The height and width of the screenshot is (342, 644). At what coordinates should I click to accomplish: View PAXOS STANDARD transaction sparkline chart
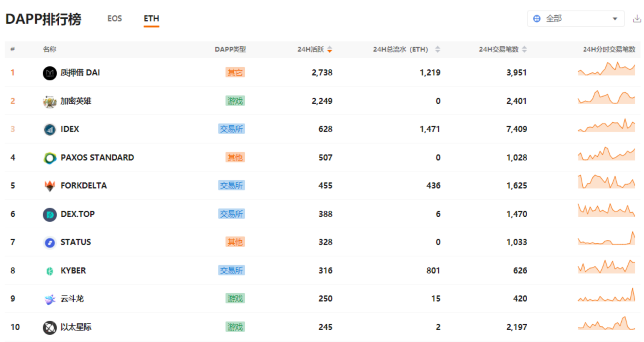[606, 154]
